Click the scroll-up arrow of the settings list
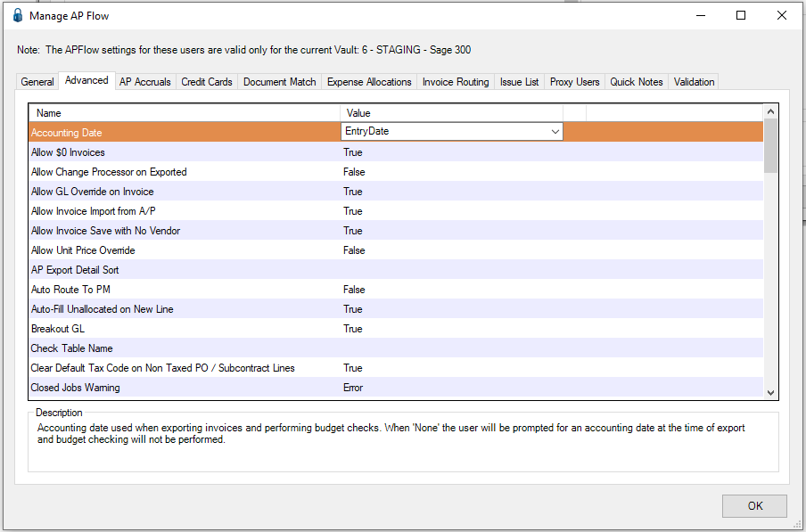Image resolution: width=806 pixels, height=532 pixels. point(770,111)
